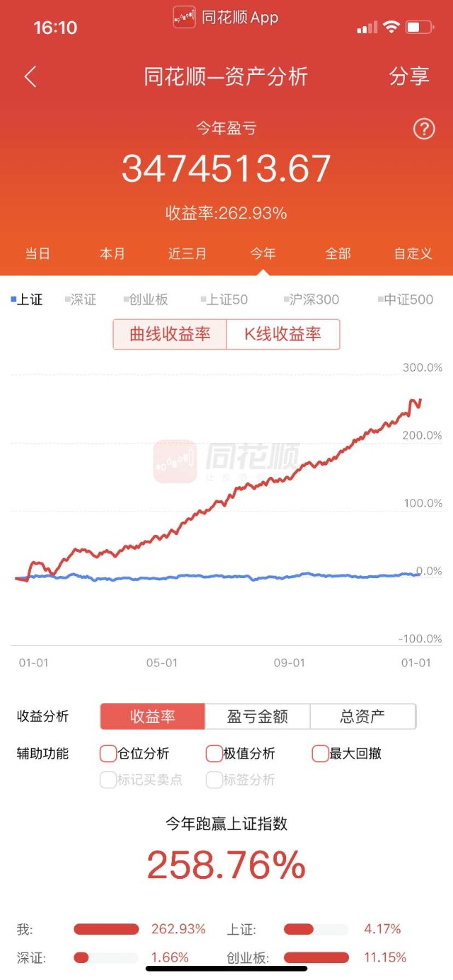Select the 中证500 index legend
The image size is (453, 980).
(405, 299)
